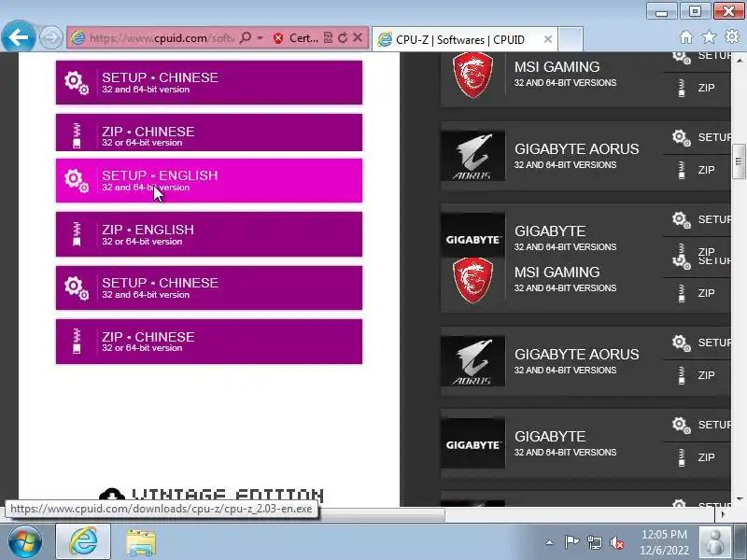Open the Windows Start menu orb

(x=25, y=542)
